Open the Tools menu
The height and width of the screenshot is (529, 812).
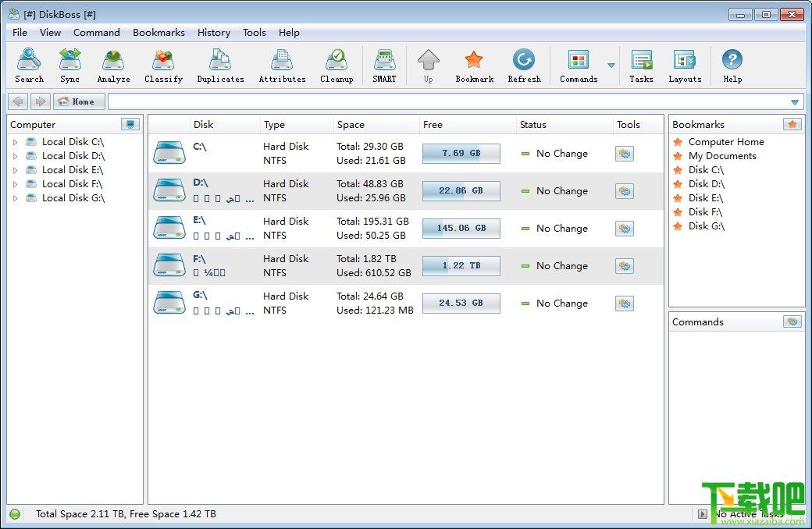click(255, 32)
